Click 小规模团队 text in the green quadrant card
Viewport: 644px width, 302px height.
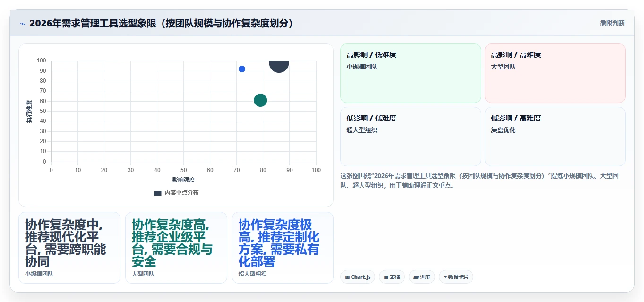point(362,67)
